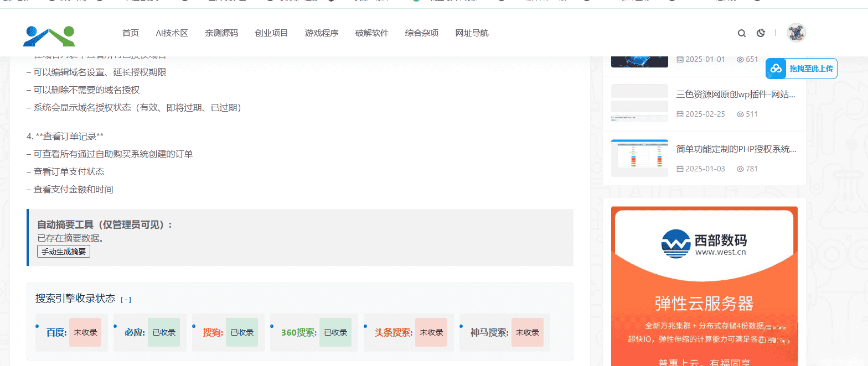This screenshot has width=868, height=366.
Task: Toggle dark mode moon icon
Action: (x=761, y=33)
